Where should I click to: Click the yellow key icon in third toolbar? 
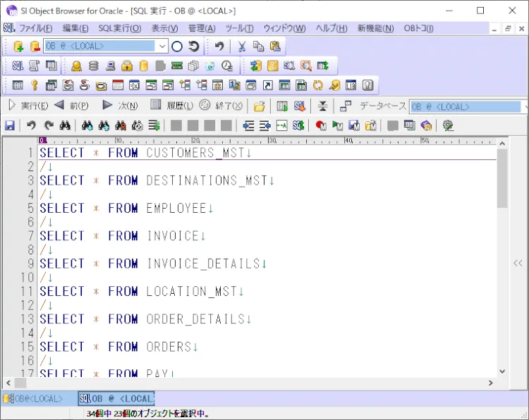pyautogui.click(x=34, y=85)
